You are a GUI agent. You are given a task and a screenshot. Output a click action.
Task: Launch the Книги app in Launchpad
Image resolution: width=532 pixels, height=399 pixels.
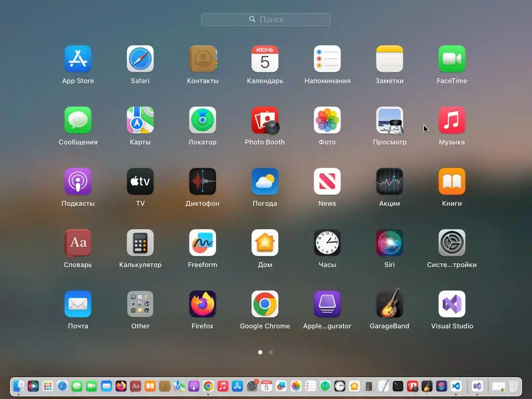click(452, 181)
